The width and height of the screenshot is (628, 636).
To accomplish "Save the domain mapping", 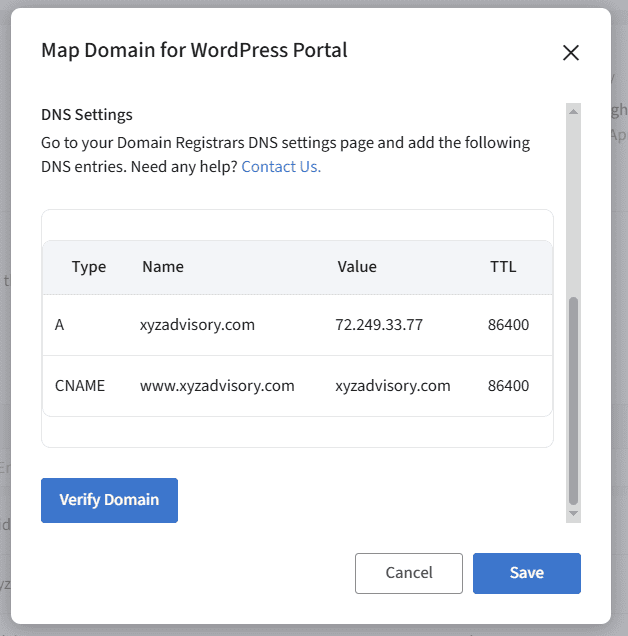I will (x=526, y=573).
